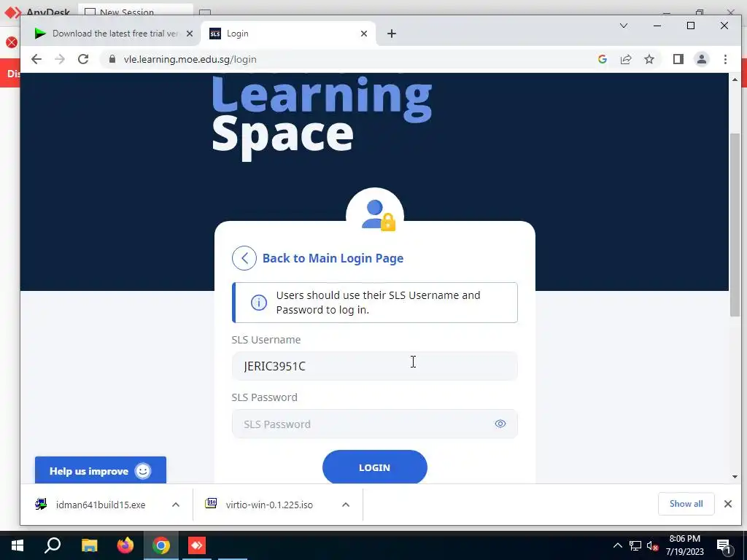The height and width of the screenshot is (560, 747).
Task: Open File Explorer from taskbar
Action: 90,545
